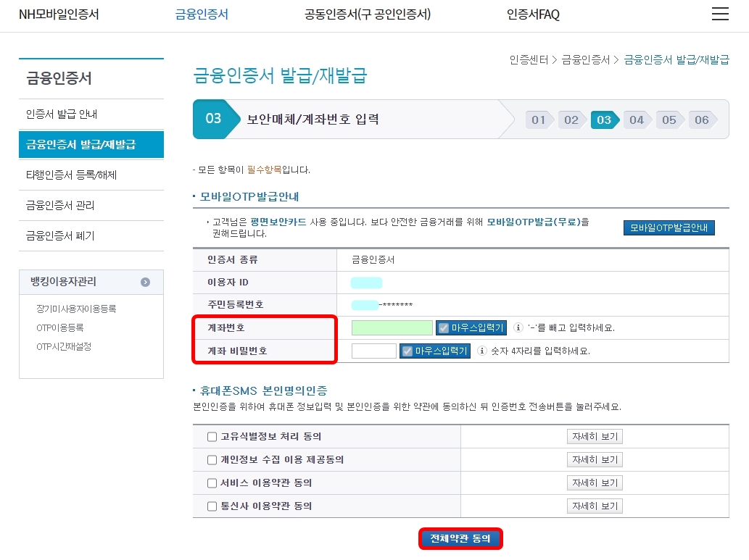Click inside the 계좌번호 input field
Viewport: 749px width, 560px height.
tap(392, 327)
